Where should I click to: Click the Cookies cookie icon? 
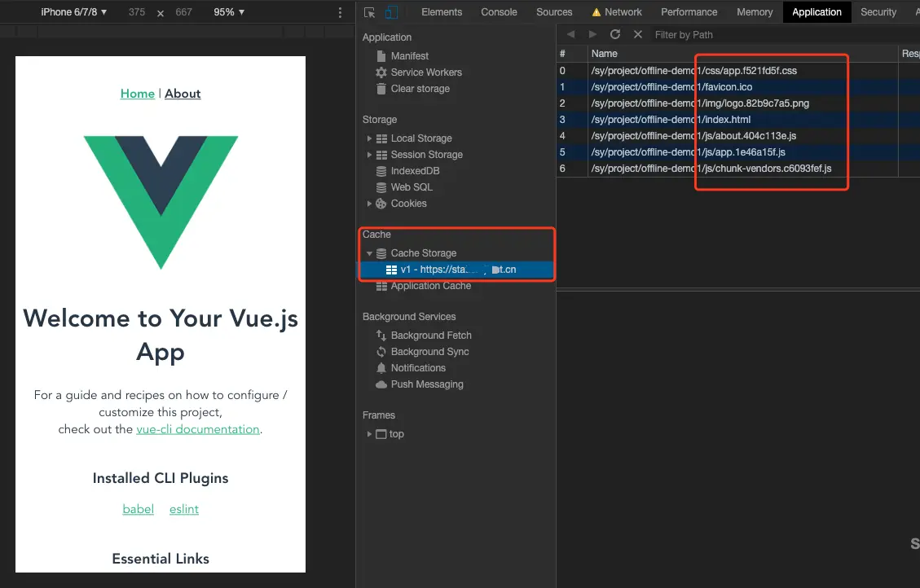point(381,204)
